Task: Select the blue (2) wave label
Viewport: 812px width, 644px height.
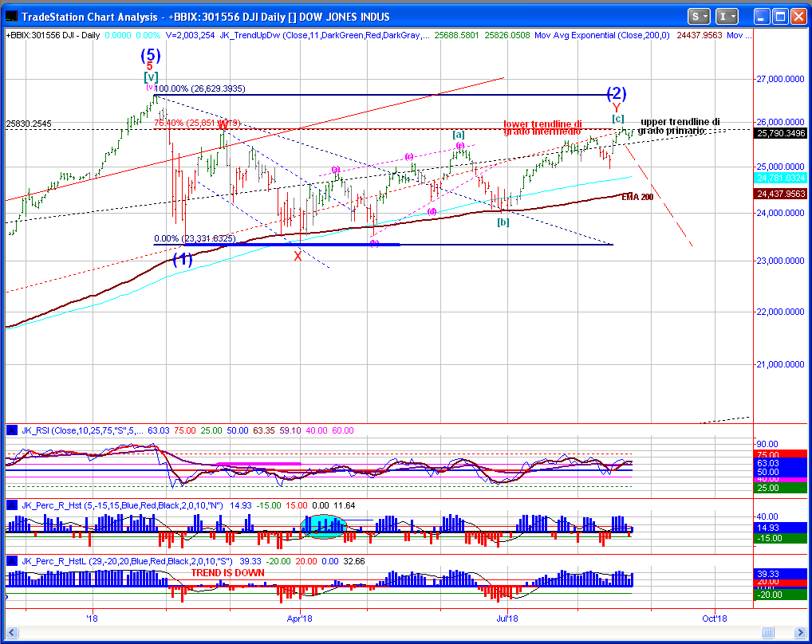Action: click(x=617, y=93)
